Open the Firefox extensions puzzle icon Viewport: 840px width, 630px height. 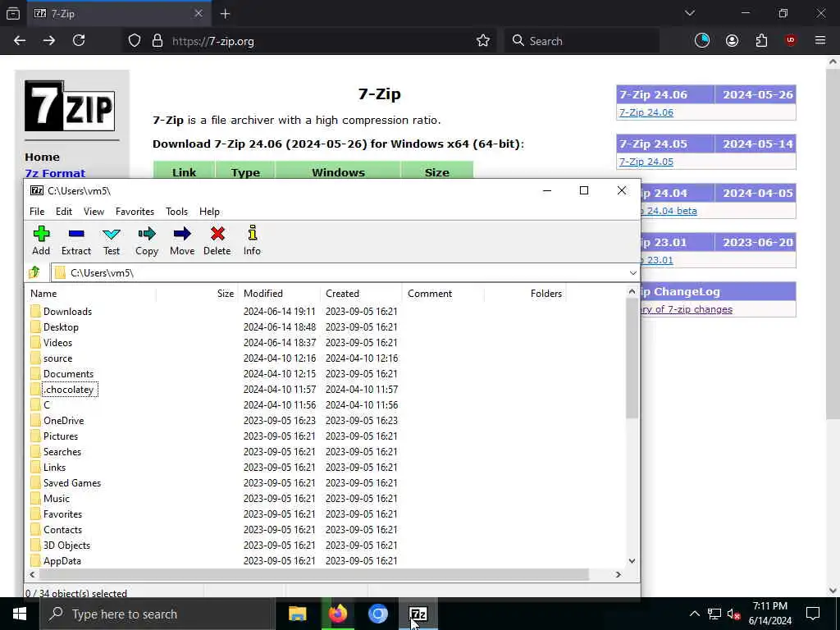(x=761, y=41)
